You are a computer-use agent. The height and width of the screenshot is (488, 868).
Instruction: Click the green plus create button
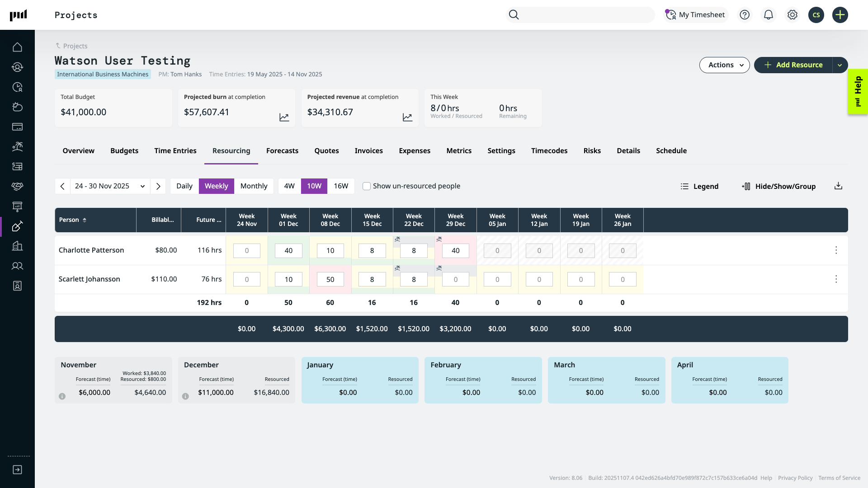840,15
